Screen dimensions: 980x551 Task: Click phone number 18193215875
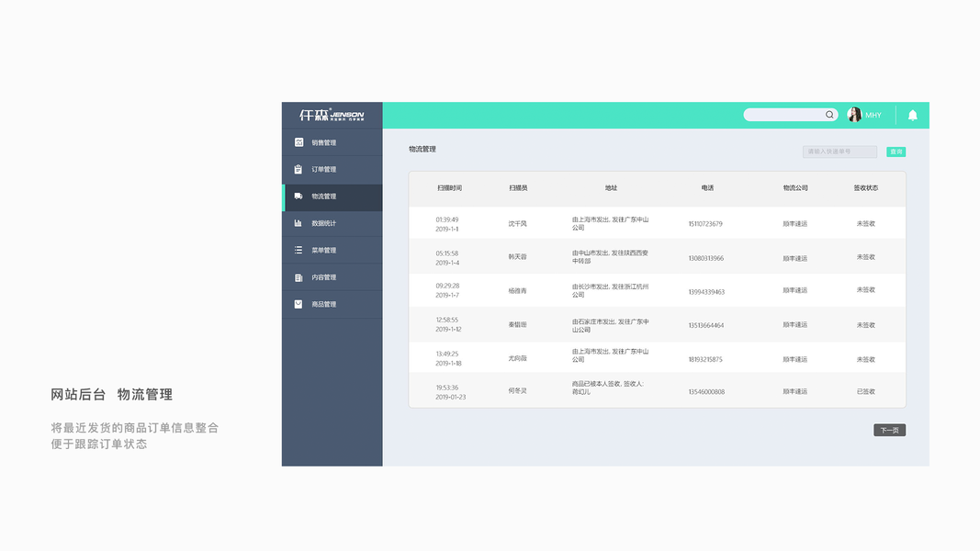tap(705, 359)
